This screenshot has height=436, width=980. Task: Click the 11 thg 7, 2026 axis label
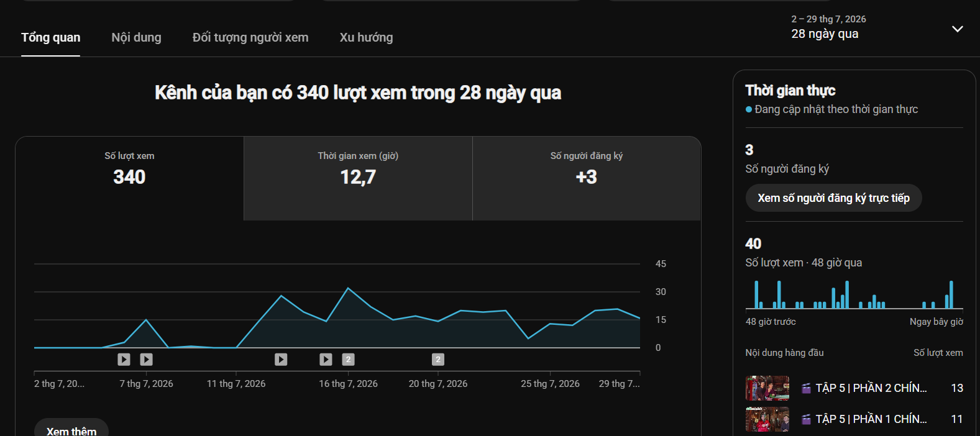236,384
